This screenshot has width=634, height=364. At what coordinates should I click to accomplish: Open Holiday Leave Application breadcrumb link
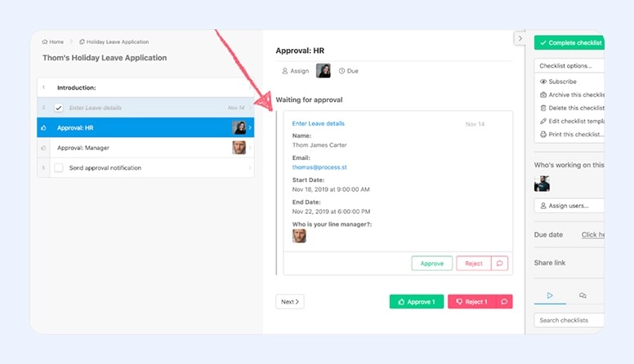114,42
